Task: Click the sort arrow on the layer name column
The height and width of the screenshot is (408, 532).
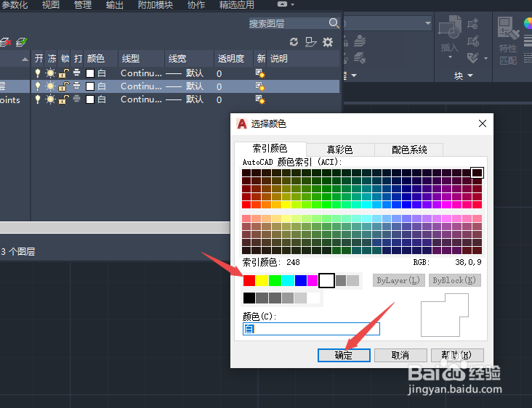Action: click(x=25, y=59)
